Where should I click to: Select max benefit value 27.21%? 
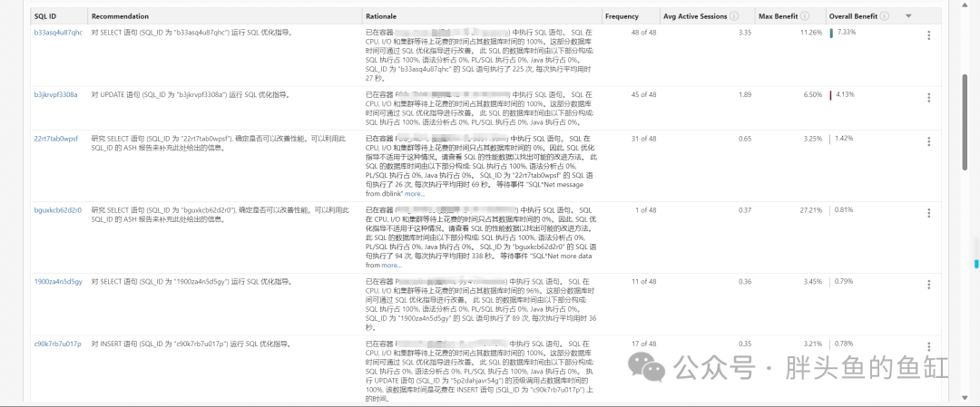coord(811,210)
